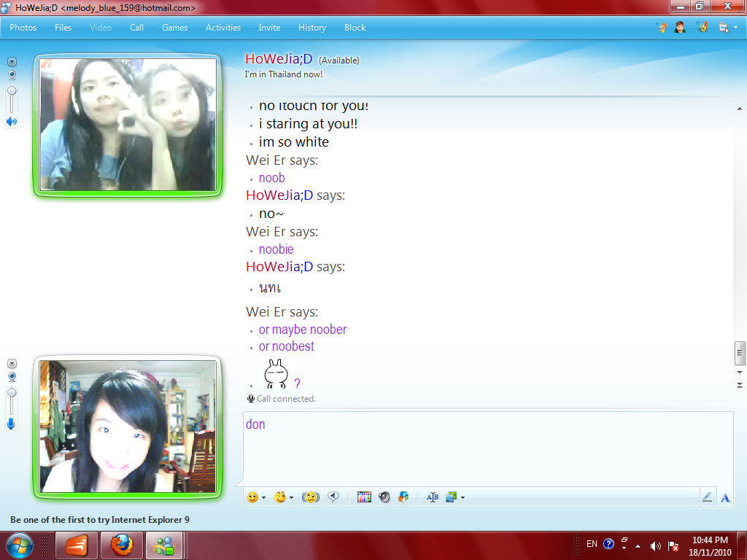The image size is (747, 560).
Task: Click the 'noobie' message text
Action: [276, 249]
